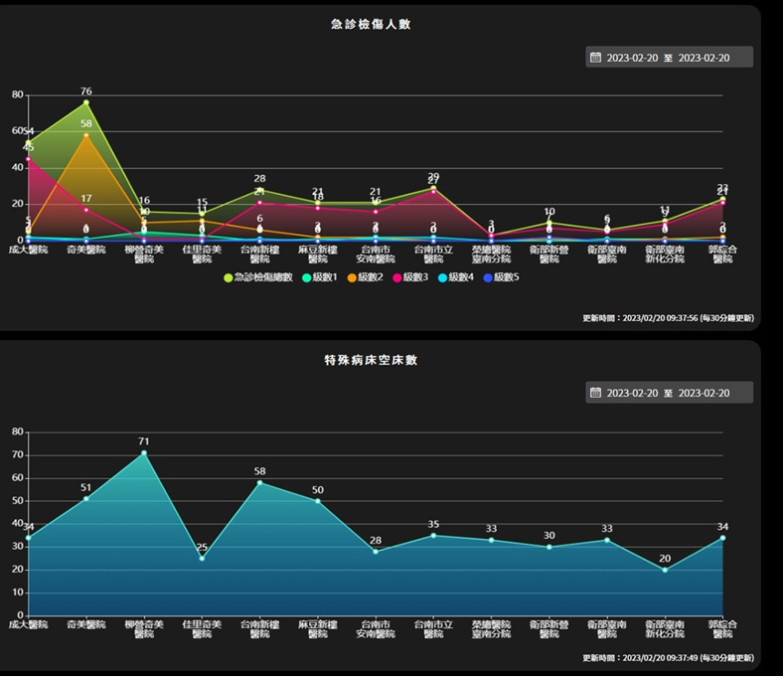Toggle the 級數3 legend series

point(410,277)
